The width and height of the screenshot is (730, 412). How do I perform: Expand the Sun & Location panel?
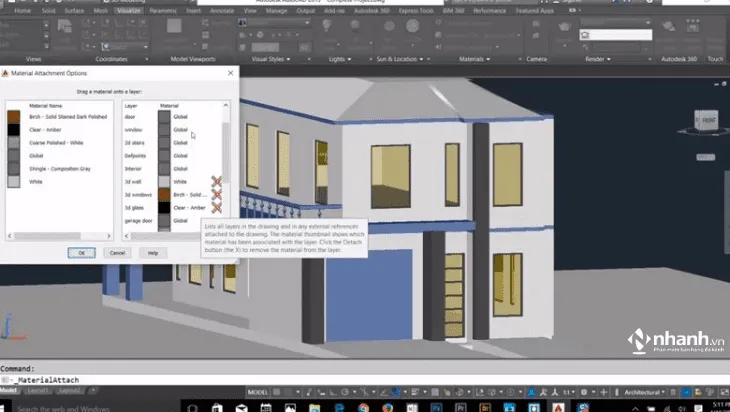tap(399, 59)
